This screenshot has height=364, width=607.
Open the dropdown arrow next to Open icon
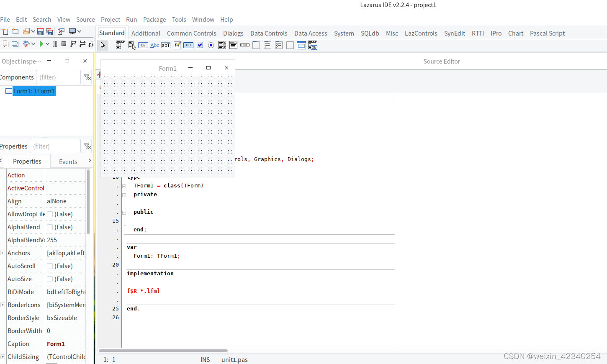[33, 31]
